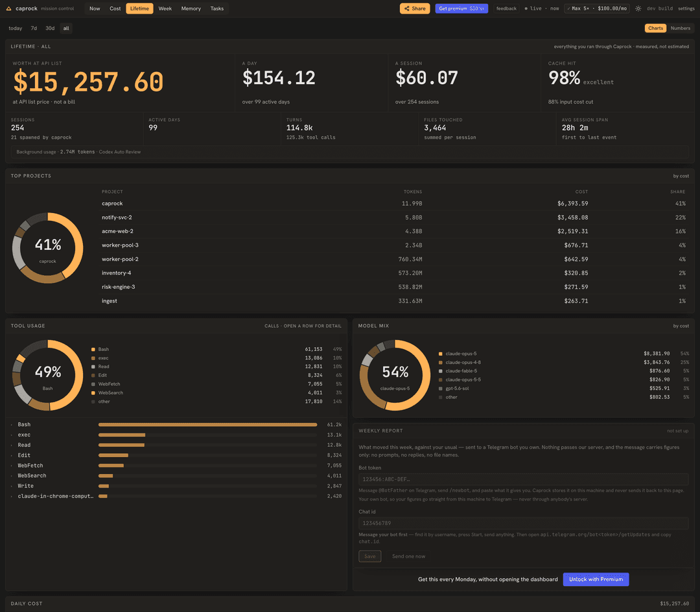700x612 pixels.
Task: Expand the Edit tool detail row
Action: [176, 455]
